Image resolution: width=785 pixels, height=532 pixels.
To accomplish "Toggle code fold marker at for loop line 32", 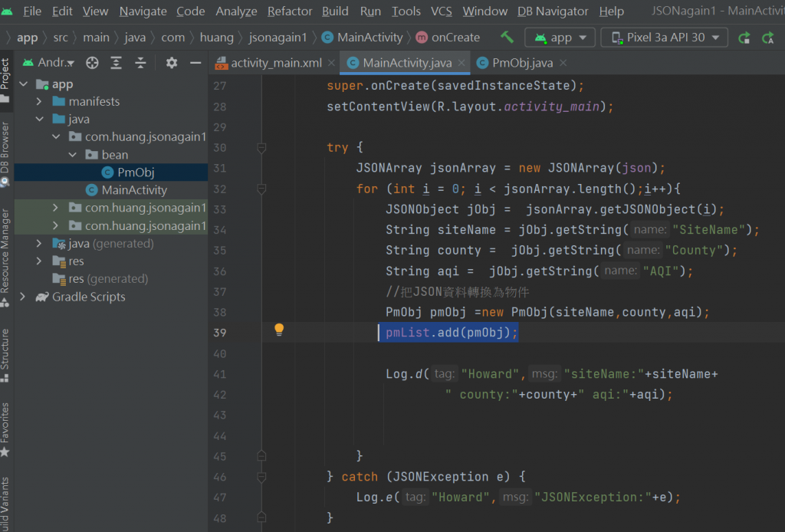I will point(261,189).
